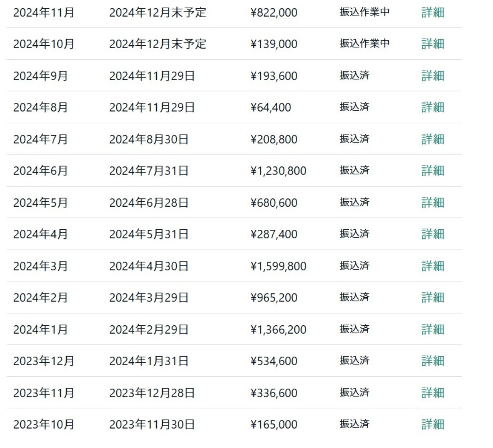Viewport: 493px width, 448px height.
Task: Open 詳細 for the ¥1,230,800 payment
Action: tap(433, 170)
